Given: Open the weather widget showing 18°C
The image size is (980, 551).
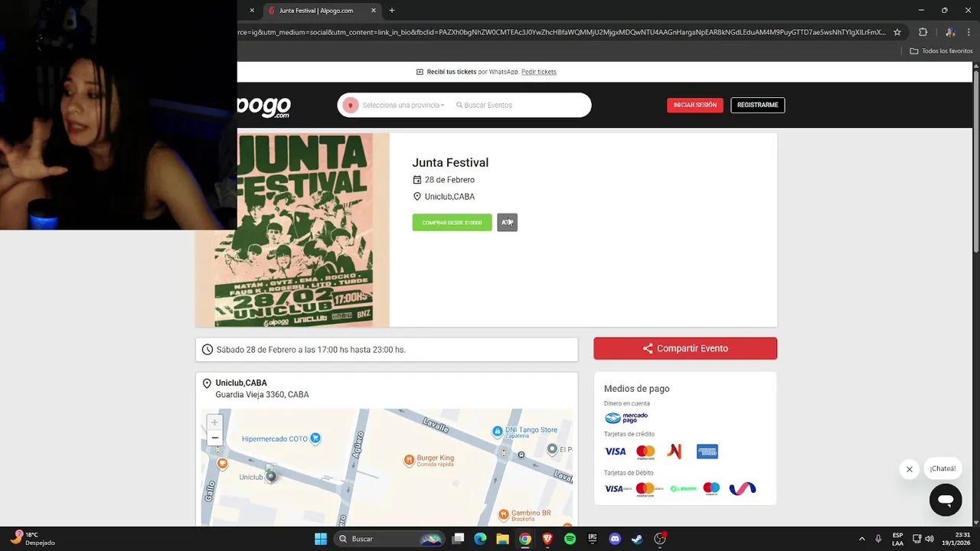Looking at the screenshot, I should click(31, 539).
